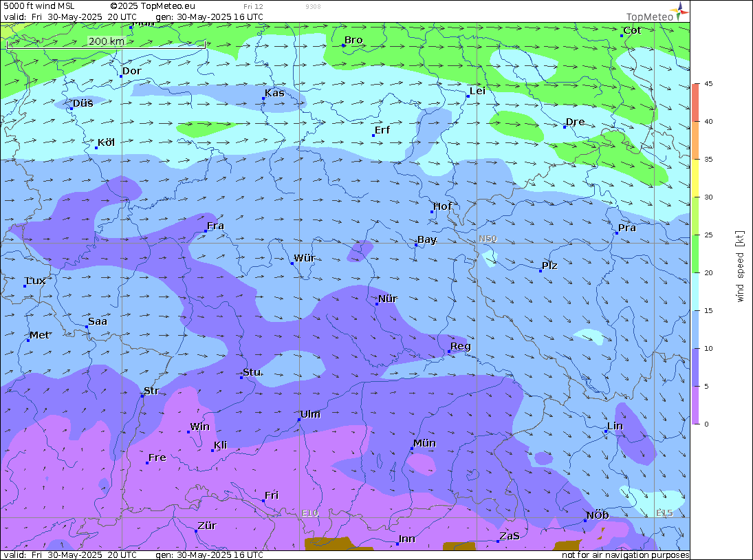Select the Nür city label
753x560 pixels.
tap(388, 299)
